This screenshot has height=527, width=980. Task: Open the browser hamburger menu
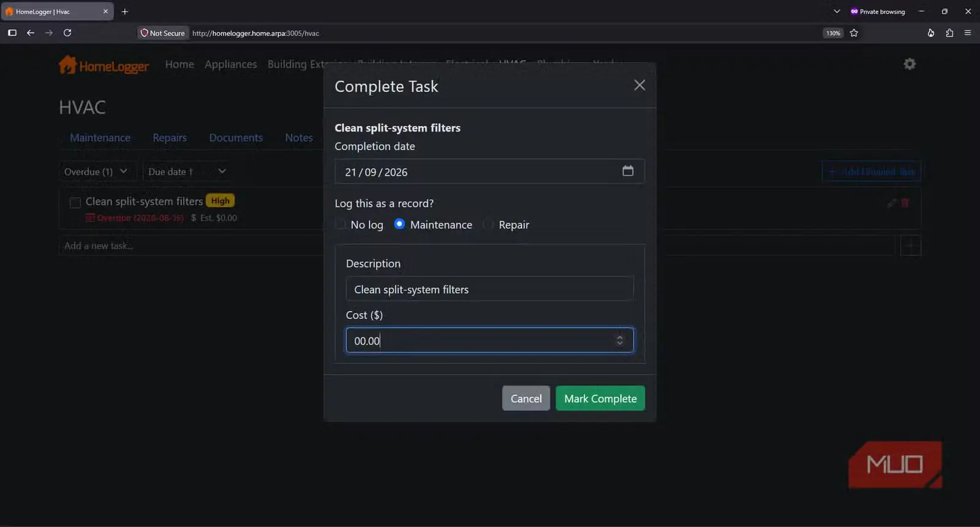[x=968, y=33]
